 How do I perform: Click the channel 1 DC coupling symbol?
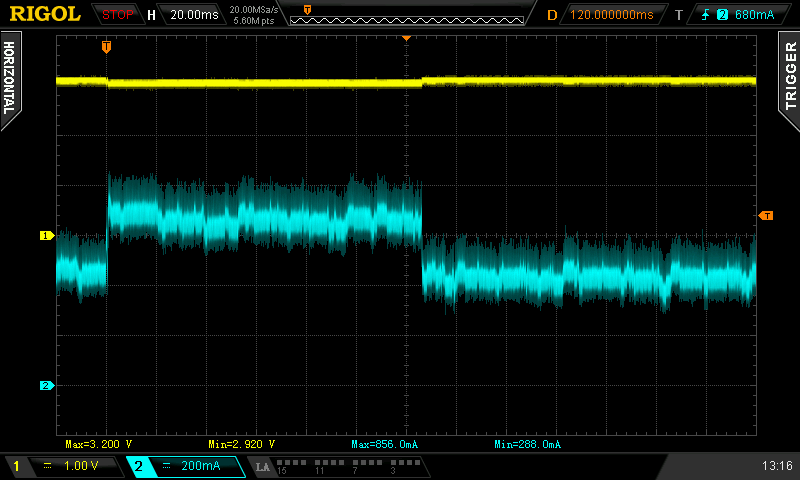coord(47,466)
